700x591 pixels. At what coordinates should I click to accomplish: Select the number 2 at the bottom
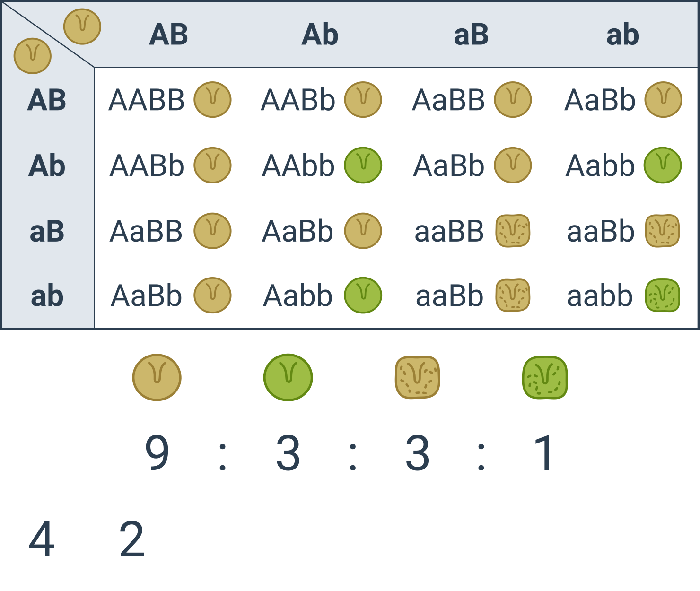132,539
